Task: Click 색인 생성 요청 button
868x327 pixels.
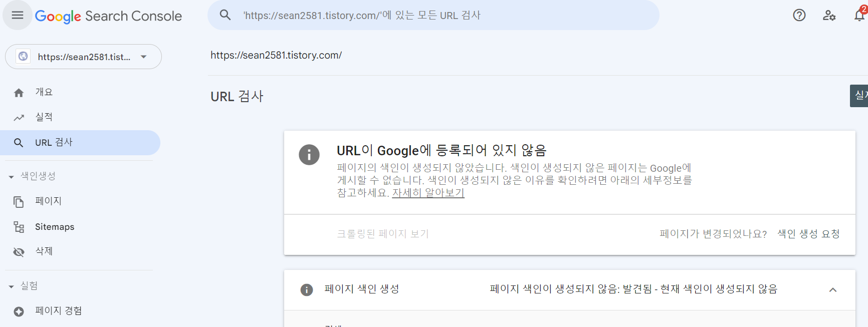Action: coord(808,234)
